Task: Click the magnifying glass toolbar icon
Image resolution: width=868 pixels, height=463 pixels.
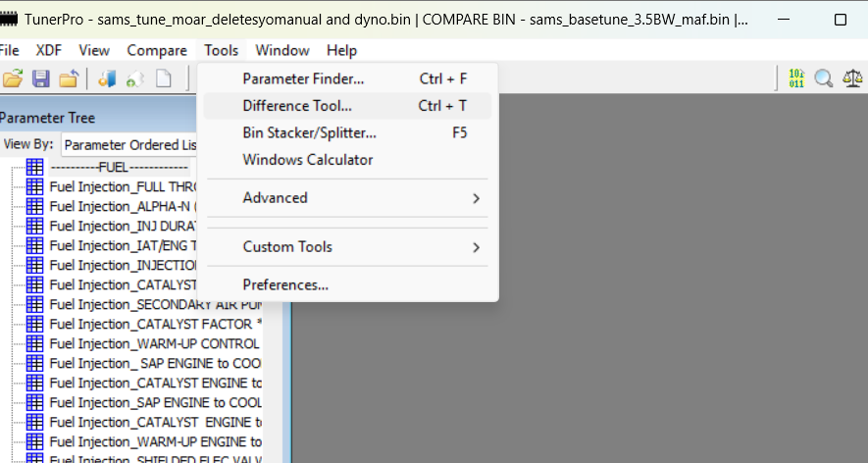Action: 824,78
